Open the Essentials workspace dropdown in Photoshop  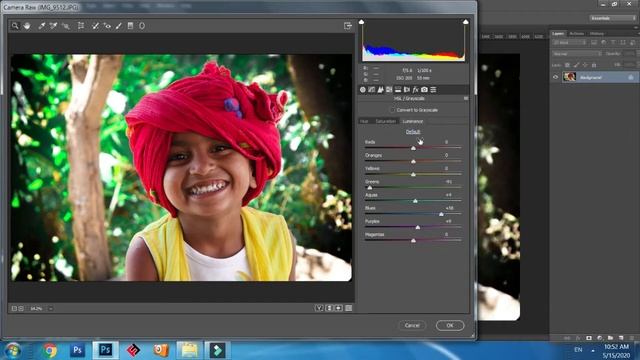click(612, 18)
